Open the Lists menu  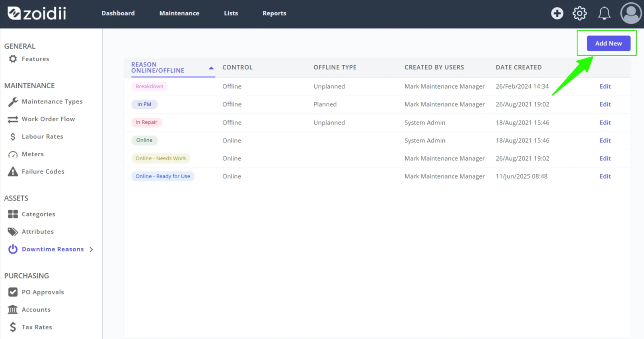pyautogui.click(x=231, y=13)
